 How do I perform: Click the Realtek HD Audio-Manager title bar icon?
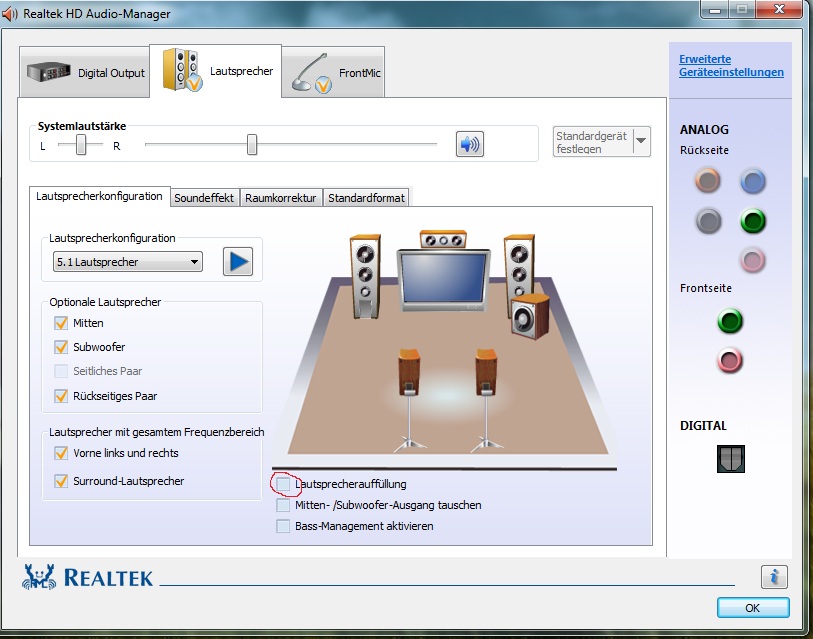click(9, 13)
